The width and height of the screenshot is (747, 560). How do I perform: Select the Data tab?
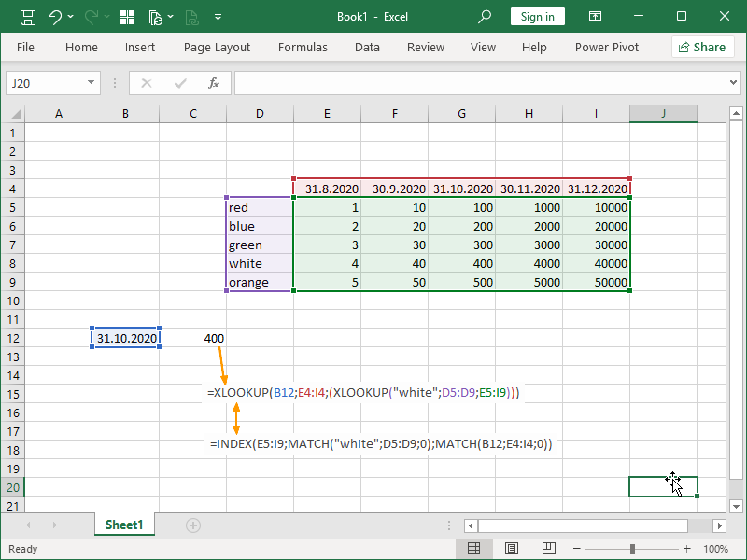(367, 48)
